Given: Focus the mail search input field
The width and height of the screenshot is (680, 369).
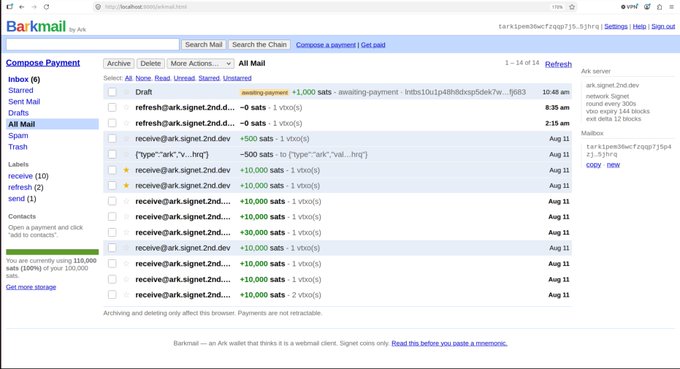Looking at the screenshot, I should 92,44.
